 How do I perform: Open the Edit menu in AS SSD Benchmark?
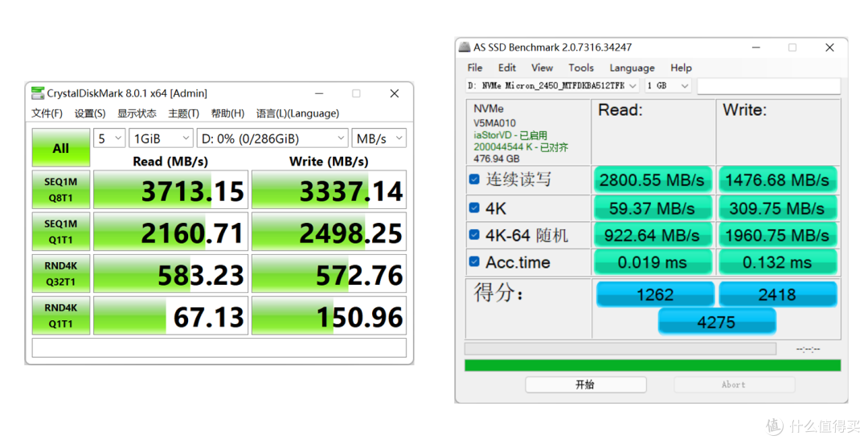click(507, 68)
